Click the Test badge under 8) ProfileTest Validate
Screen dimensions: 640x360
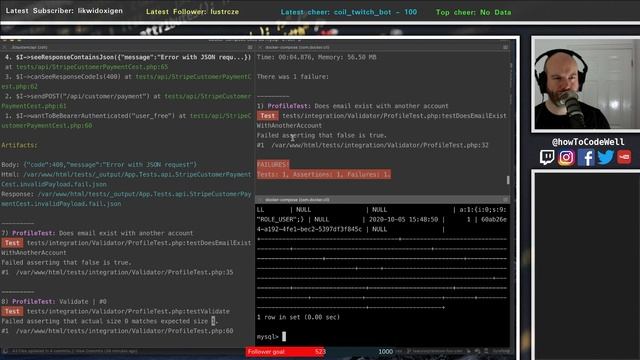12,311
